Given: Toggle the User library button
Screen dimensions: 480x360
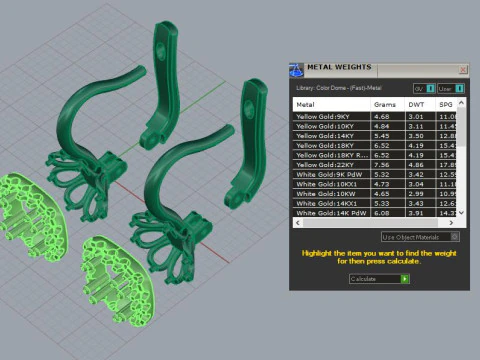Looking at the screenshot, I should point(451,89).
